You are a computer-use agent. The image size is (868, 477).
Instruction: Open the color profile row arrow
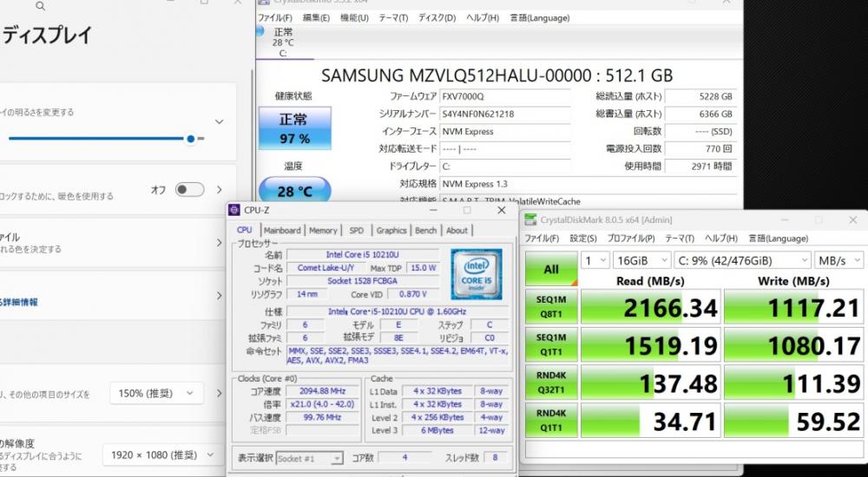pos(220,242)
